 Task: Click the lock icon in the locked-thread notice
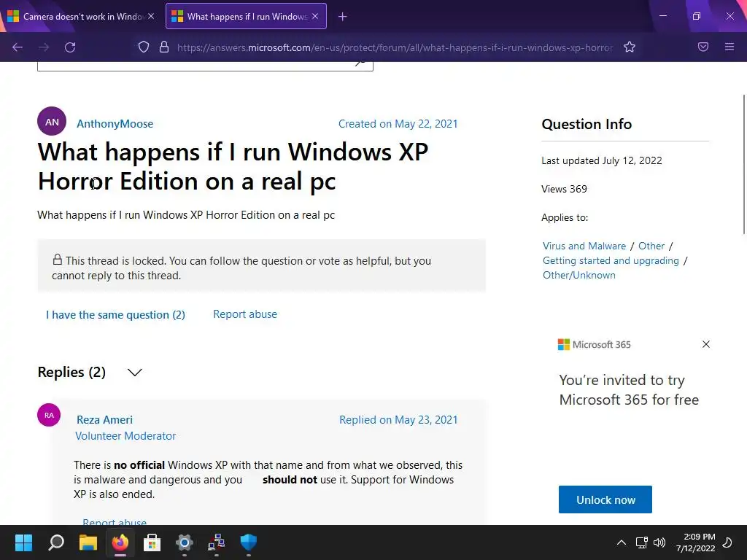tap(57, 260)
